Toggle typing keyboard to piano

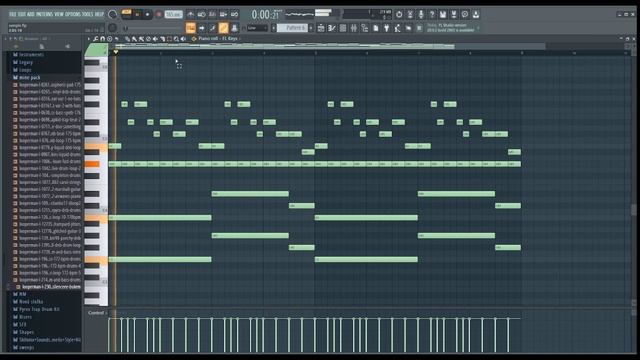(x=191, y=28)
